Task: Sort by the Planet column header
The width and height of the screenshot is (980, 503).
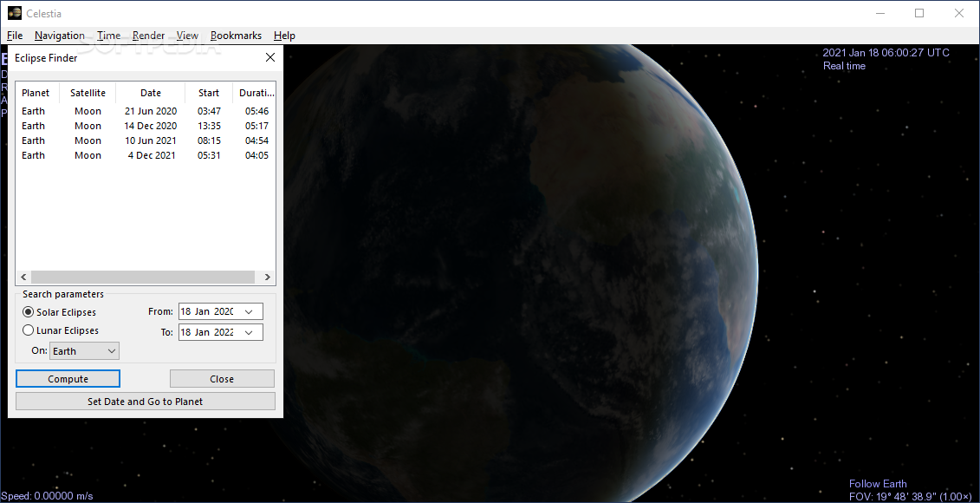Action: click(36, 93)
